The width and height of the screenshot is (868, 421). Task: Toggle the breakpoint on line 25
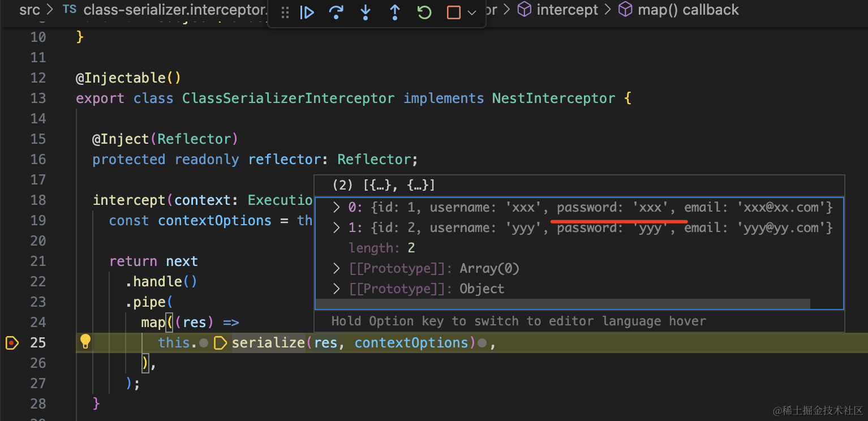[11, 343]
